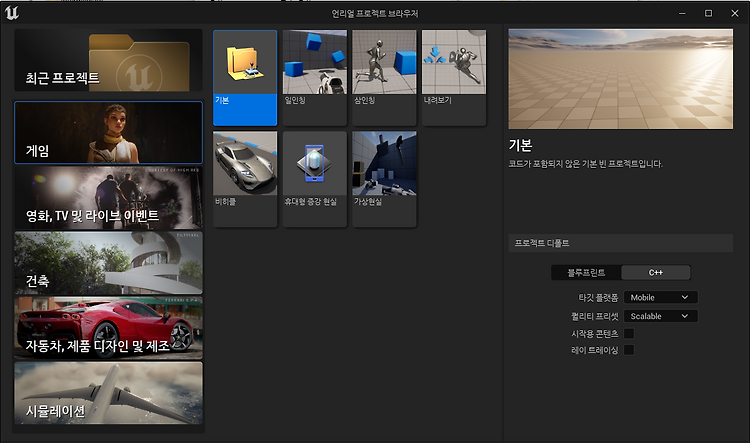
Task: Click the Unreal Engine logo icon
Action: [11, 13]
